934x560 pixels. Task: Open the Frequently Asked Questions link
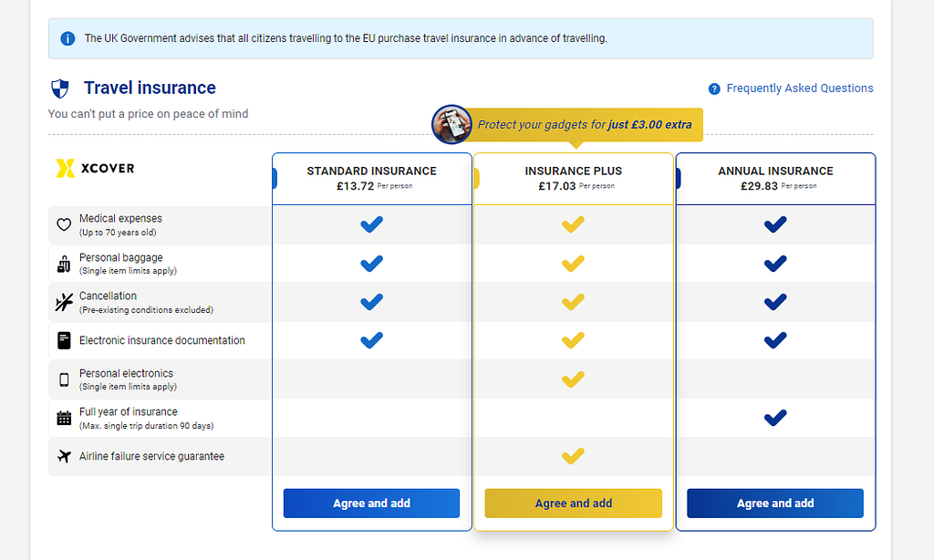(x=799, y=88)
